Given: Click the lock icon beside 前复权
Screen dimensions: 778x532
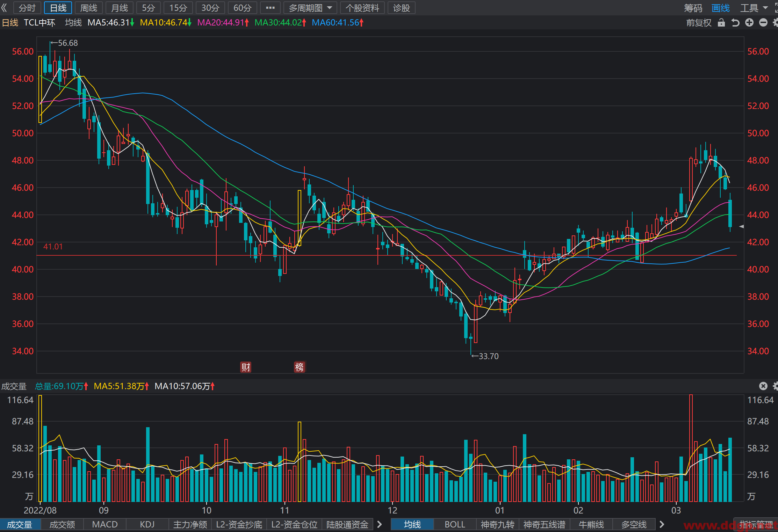Looking at the screenshot, I should coord(721,23).
